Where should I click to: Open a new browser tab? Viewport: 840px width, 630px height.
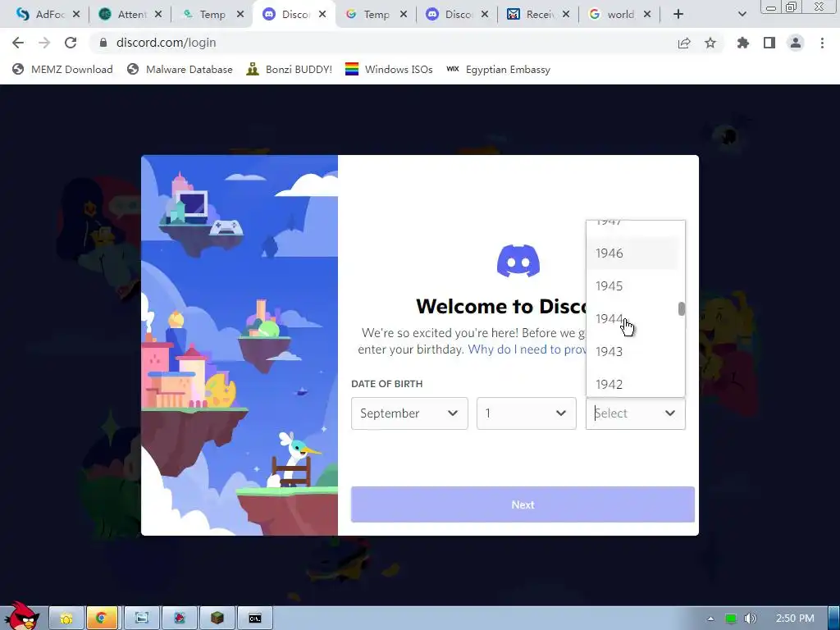678,15
